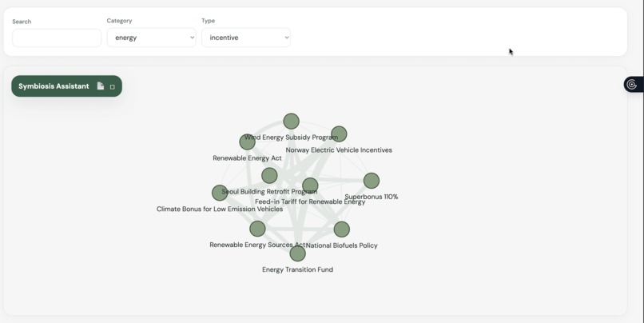Click the Norway Electric Vehicle Incentives label

coord(339,150)
